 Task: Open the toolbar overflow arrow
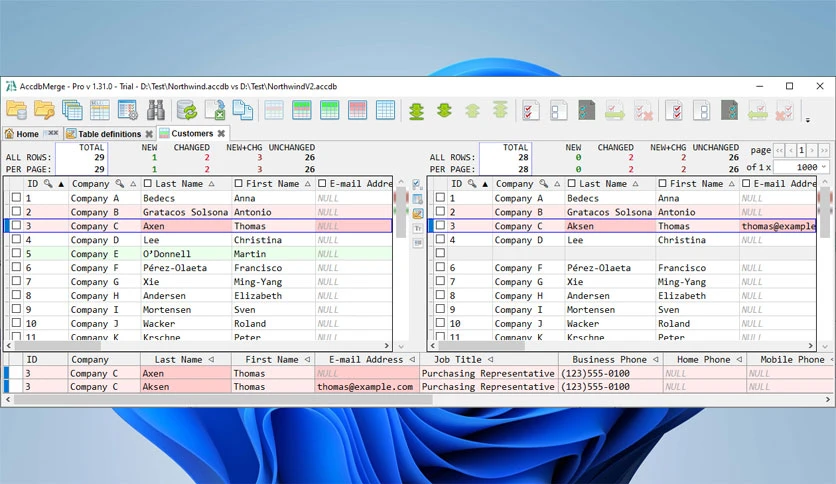click(x=808, y=120)
